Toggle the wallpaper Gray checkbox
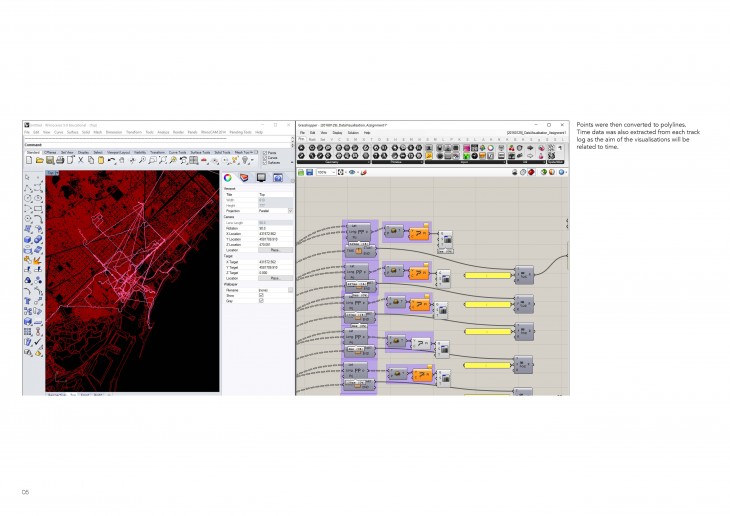The image size is (730, 516). pos(261,301)
